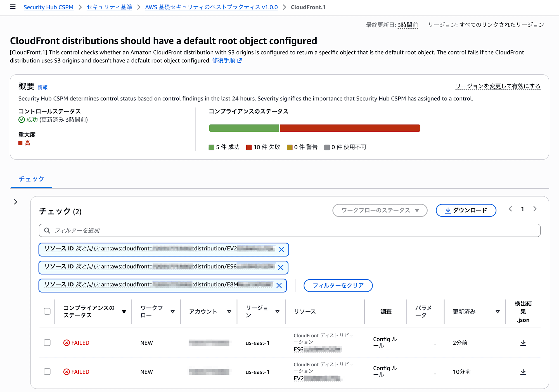
Task: Click the 成功 control status link
Action: pyautogui.click(x=32, y=120)
